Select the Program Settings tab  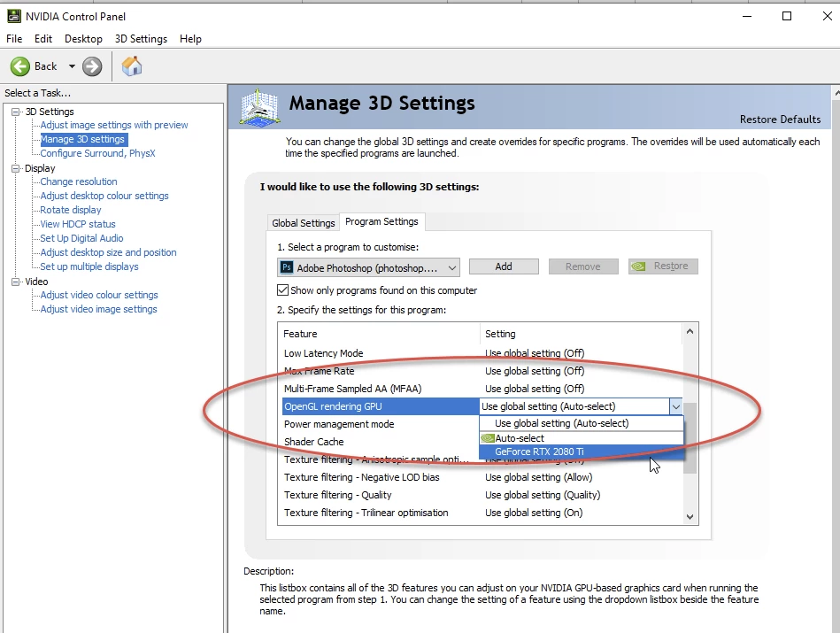(x=382, y=221)
